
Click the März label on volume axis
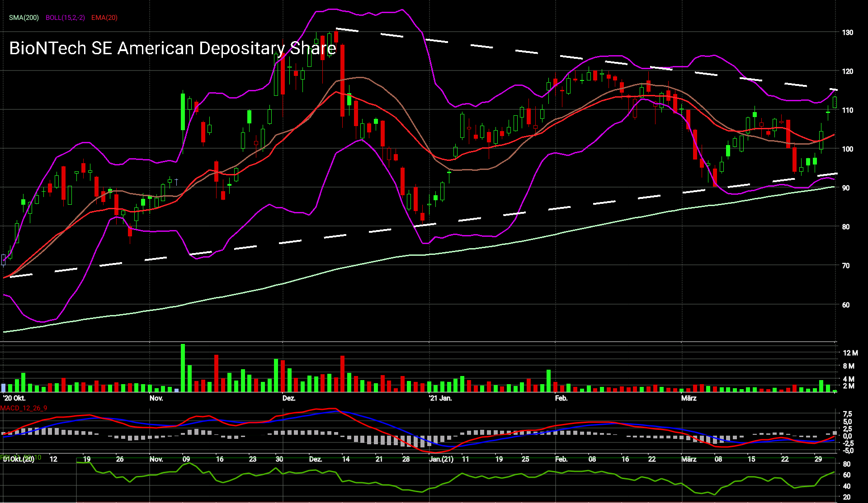tap(689, 398)
